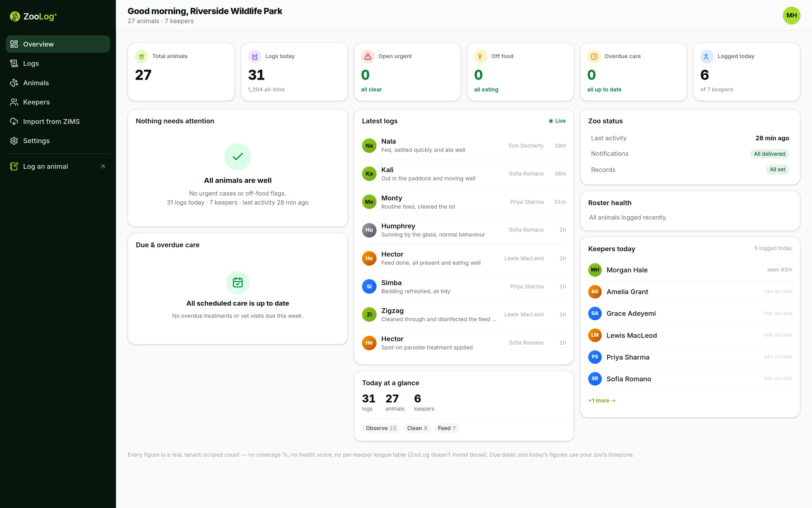Click the Log an animal external arrow

pos(103,167)
